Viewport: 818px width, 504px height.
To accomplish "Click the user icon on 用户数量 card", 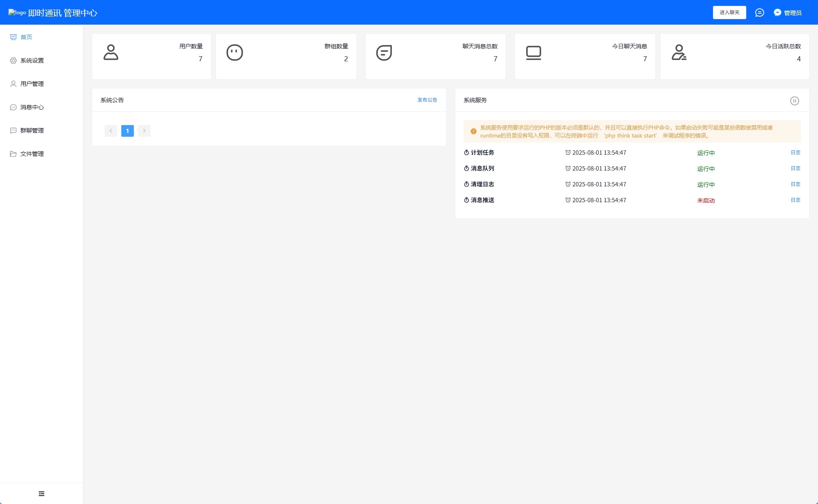I will coord(111,53).
